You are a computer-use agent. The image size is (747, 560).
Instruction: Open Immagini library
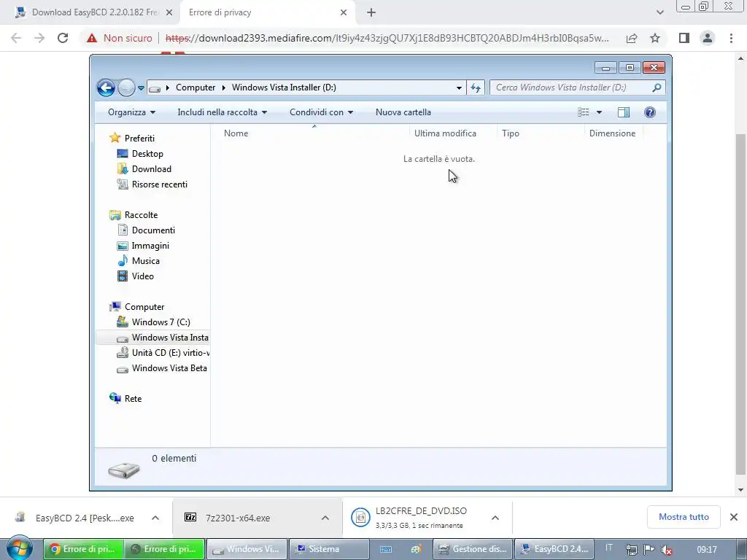coord(150,246)
